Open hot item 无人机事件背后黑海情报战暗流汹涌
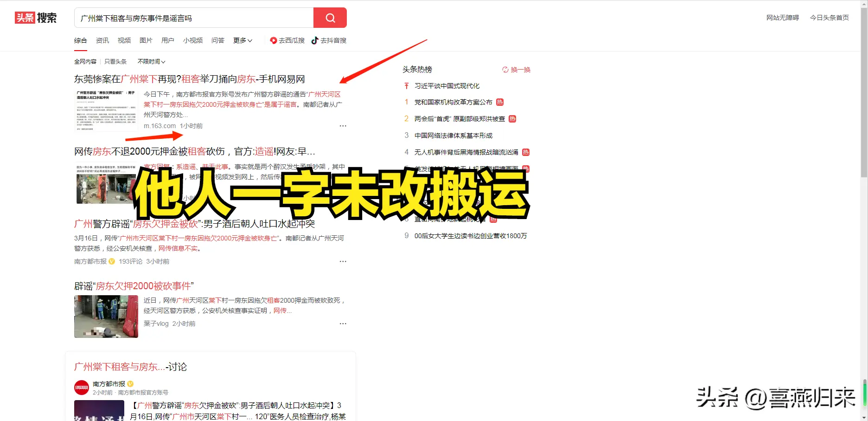 [x=466, y=152]
